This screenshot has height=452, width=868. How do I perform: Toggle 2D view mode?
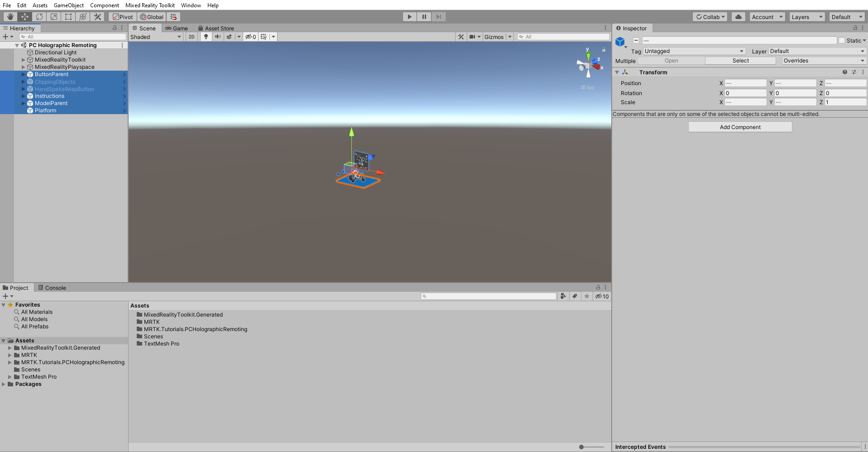click(192, 37)
